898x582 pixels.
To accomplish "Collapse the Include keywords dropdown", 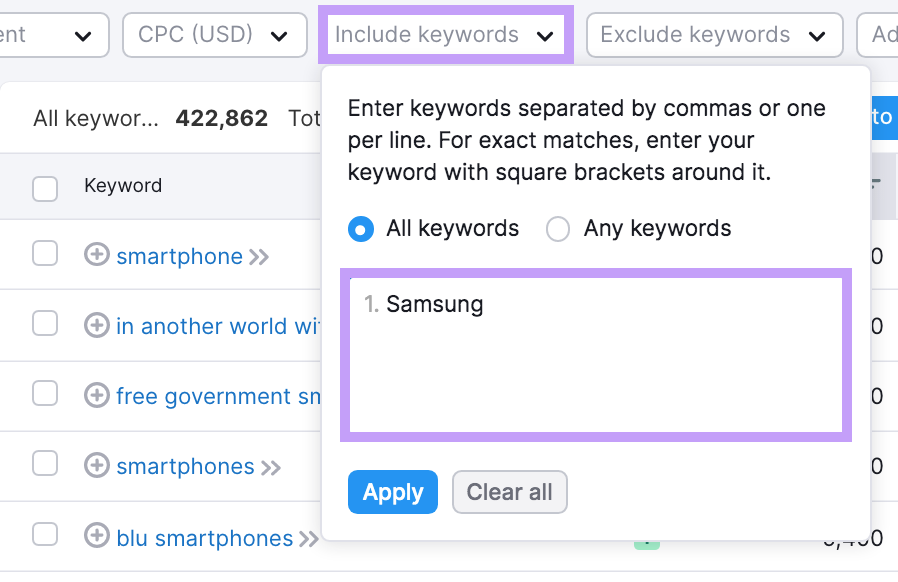I will coord(445,34).
